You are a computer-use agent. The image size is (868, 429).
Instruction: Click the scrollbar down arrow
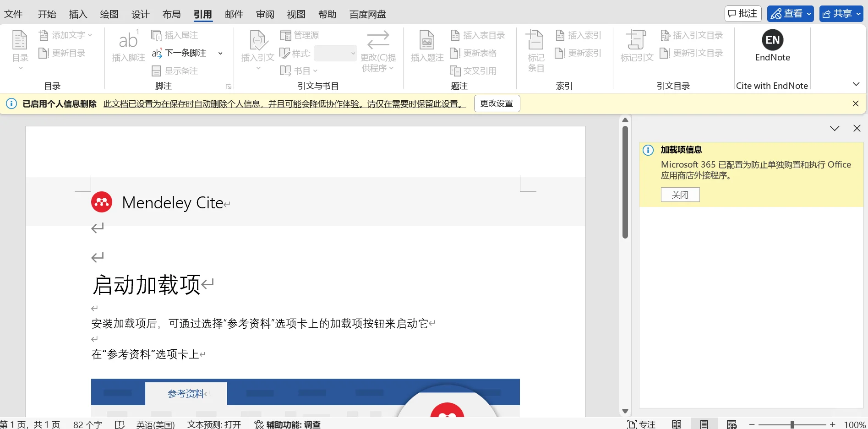tap(625, 411)
